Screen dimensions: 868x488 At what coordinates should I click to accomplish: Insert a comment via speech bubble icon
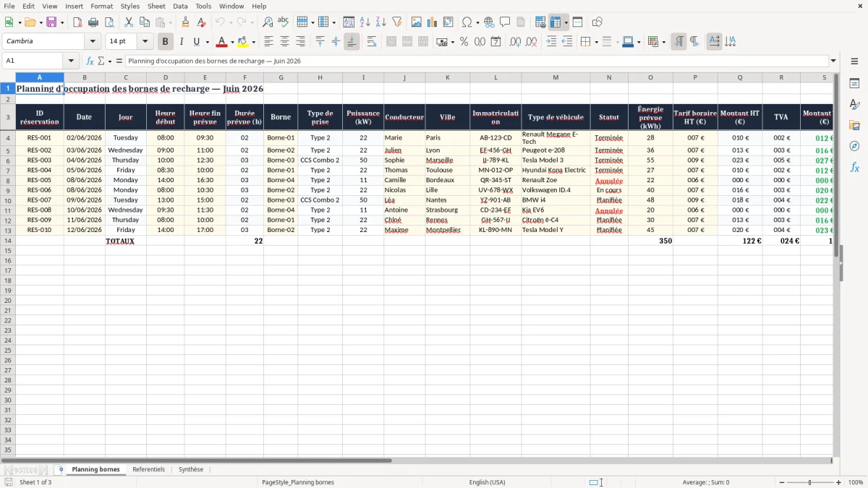coord(505,22)
